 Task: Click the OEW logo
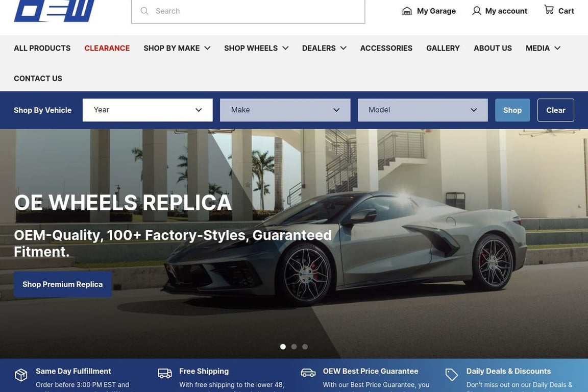[x=54, y=11]
